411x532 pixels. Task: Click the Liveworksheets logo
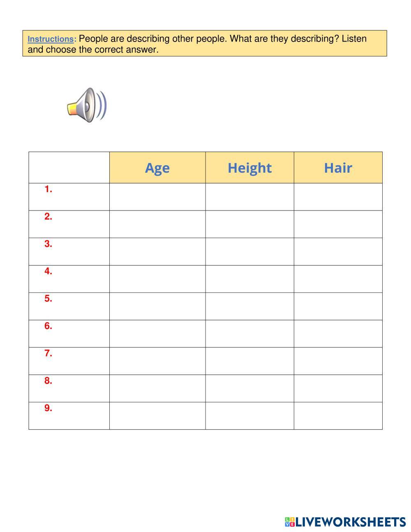tap(345, 522)
